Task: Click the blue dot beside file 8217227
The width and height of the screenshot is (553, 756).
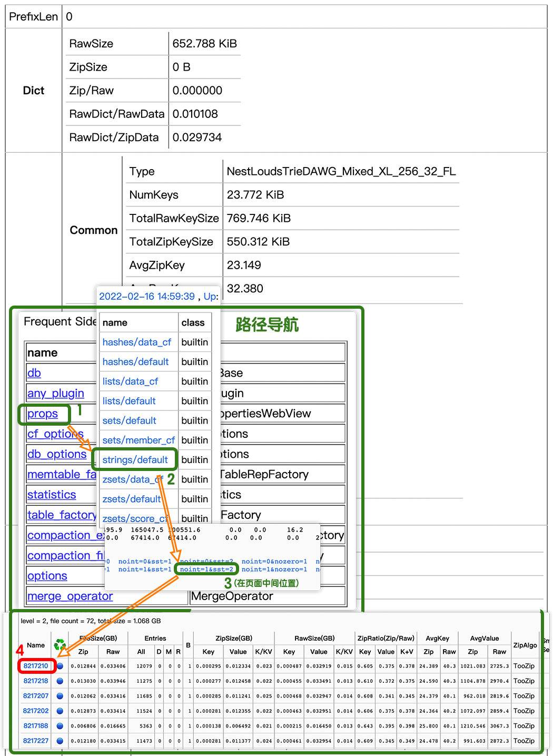Action: coord(60,741)
